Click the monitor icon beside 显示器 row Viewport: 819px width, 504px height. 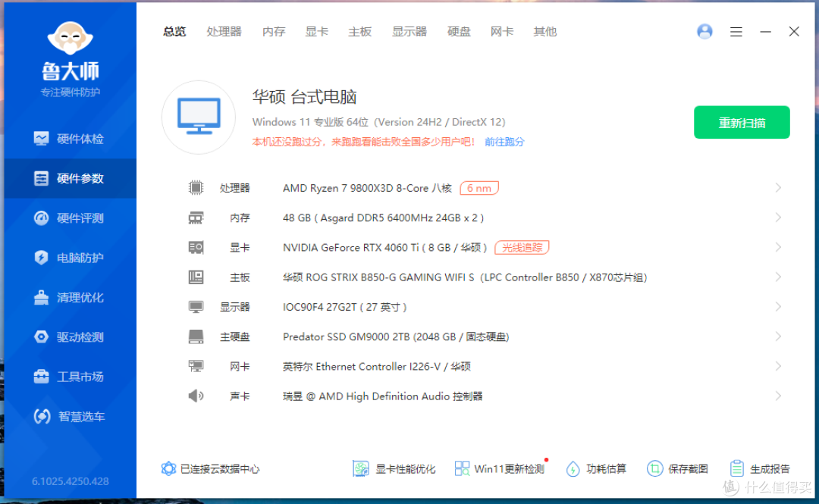pyautogui.click(x=196, y=307)
